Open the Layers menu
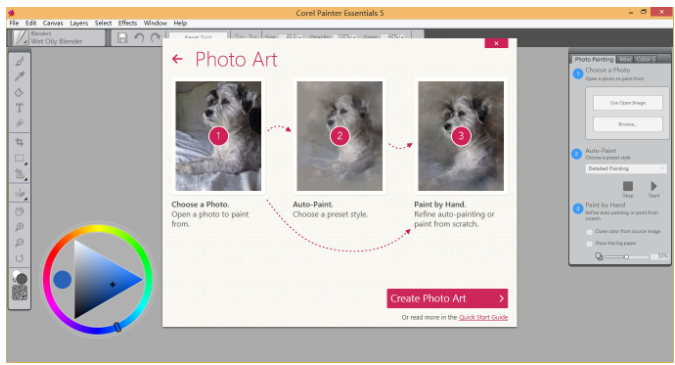 tap(79, 23)
